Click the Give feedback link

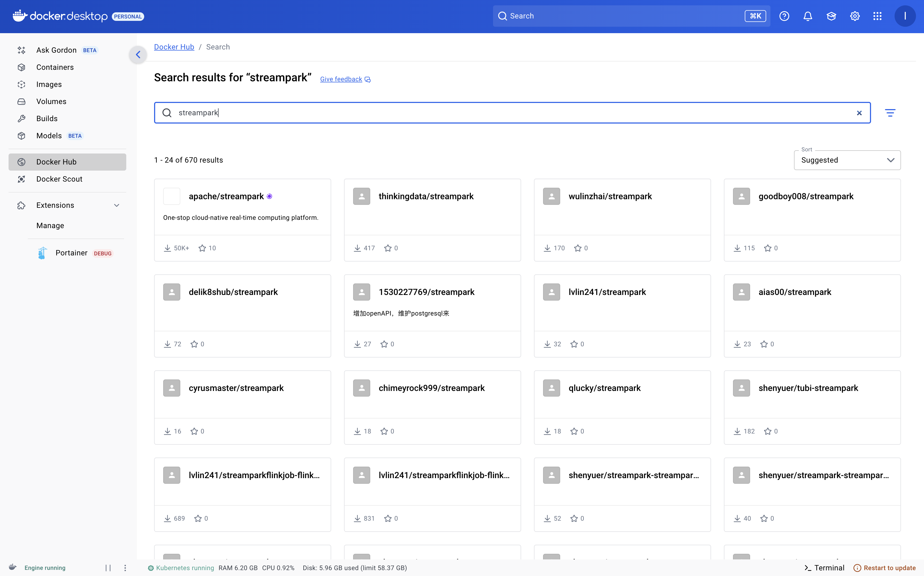341,79
